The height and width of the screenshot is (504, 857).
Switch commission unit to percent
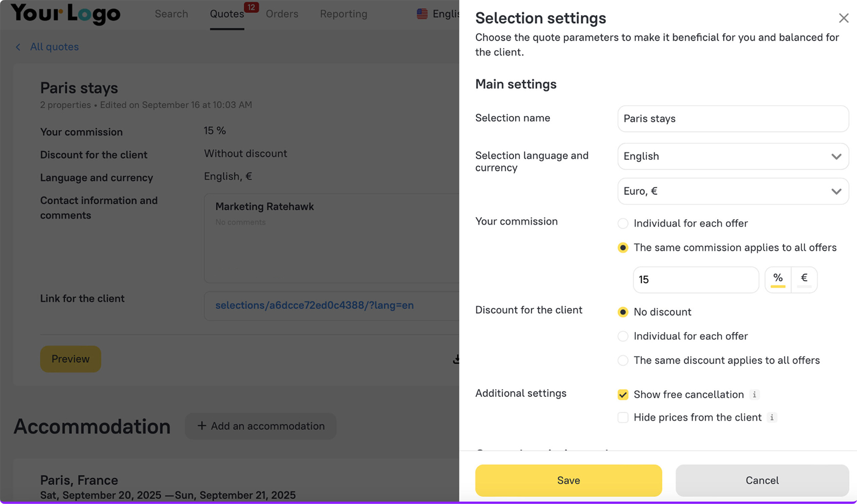pyautogui.click(x=778, y=279)
